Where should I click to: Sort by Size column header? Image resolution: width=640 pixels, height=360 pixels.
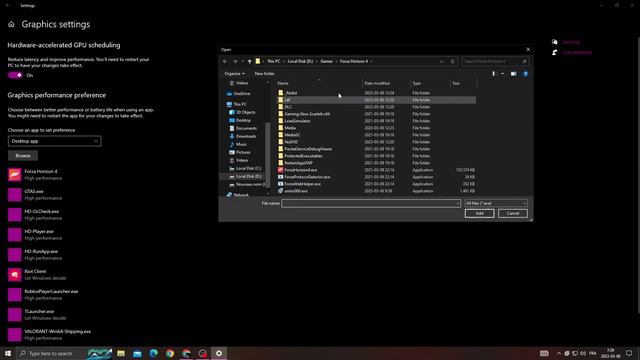pos(463,83)
